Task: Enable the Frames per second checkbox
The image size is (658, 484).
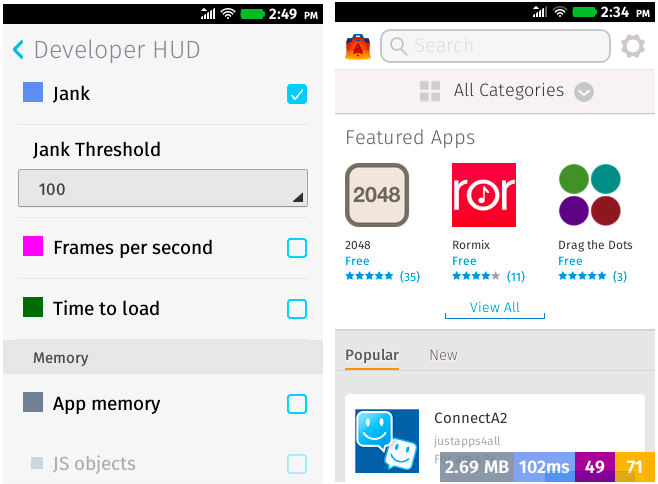Action: pyautogui.click(x=297, y=248)
